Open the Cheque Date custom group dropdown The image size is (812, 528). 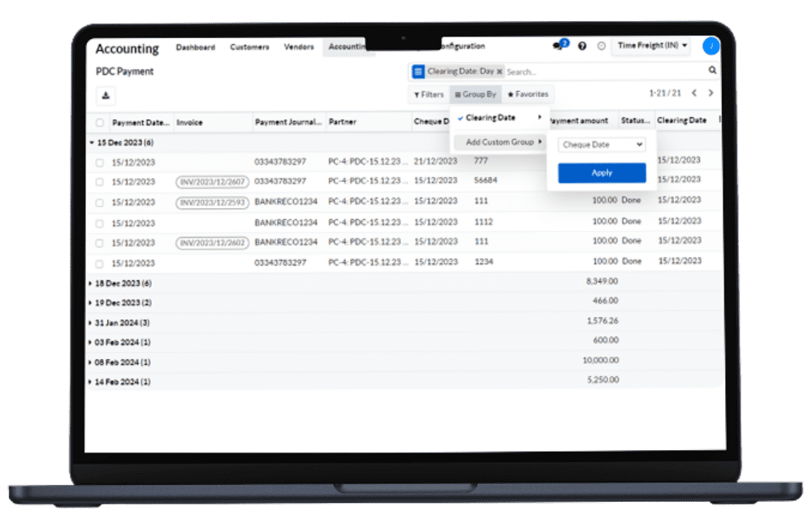click(602, 145)
